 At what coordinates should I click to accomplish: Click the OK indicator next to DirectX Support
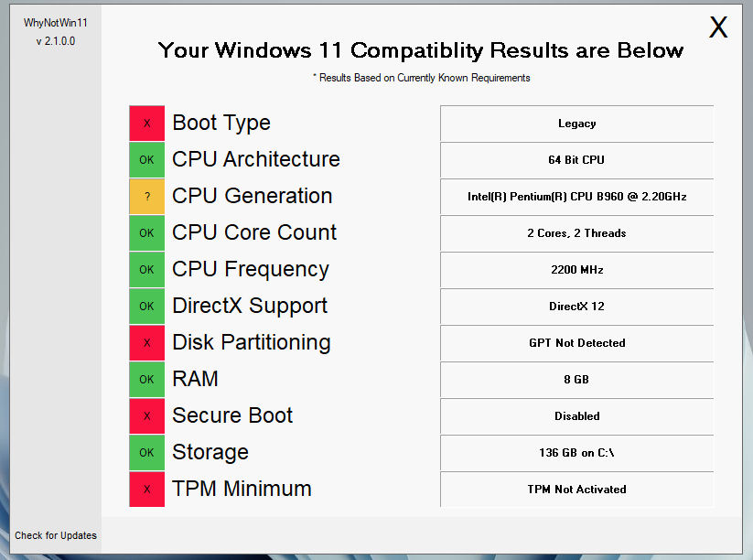coord(146,307)
